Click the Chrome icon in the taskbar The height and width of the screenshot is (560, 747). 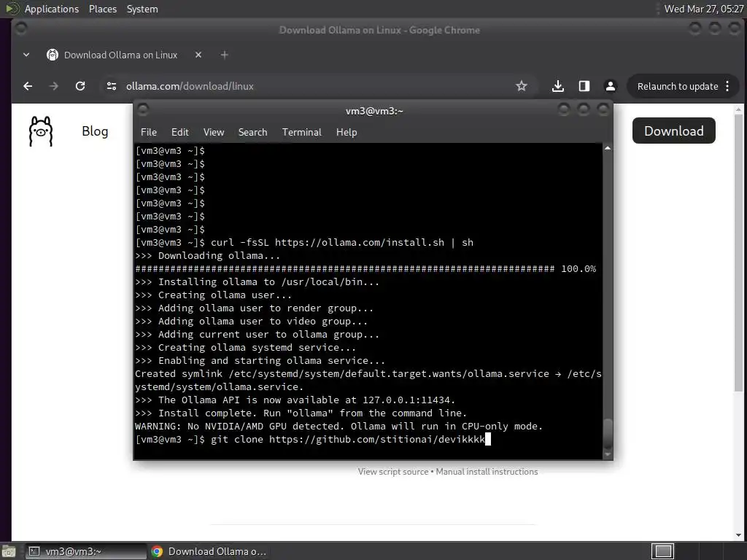(x=157, y=551)
